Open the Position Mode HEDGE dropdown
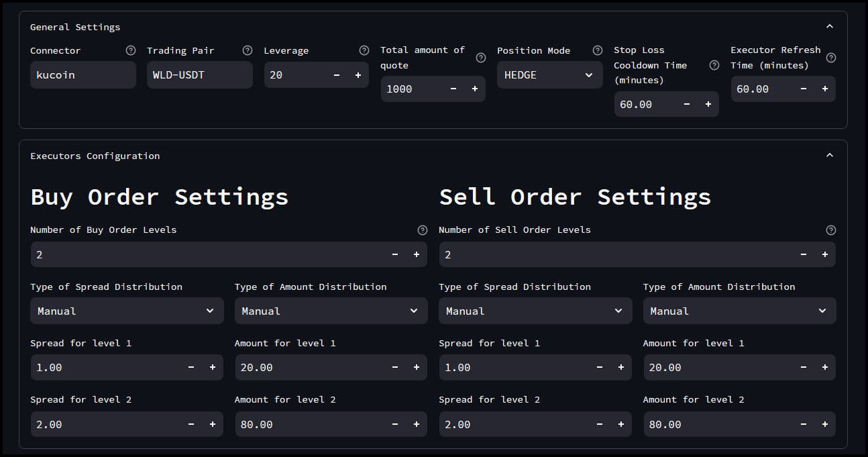Viewport: 868px width, 457px height. [x=549, y=74]
